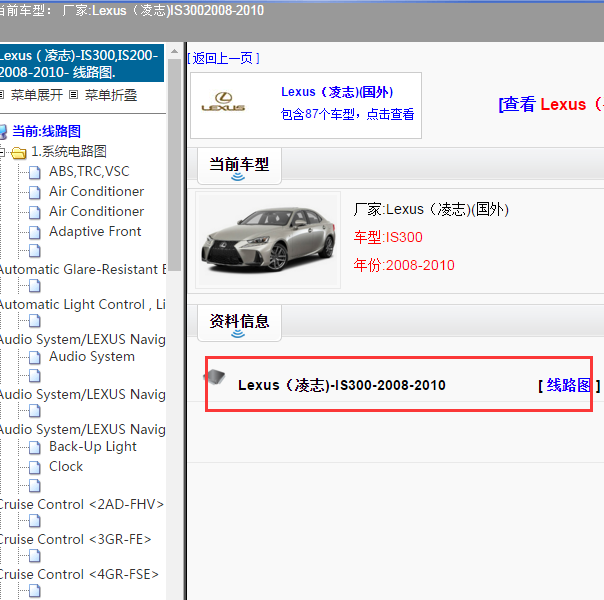604x600 pixels.
Task: Click the gray book icon beside Lexus IS300-2008-2010
Action: click(216, 377)
